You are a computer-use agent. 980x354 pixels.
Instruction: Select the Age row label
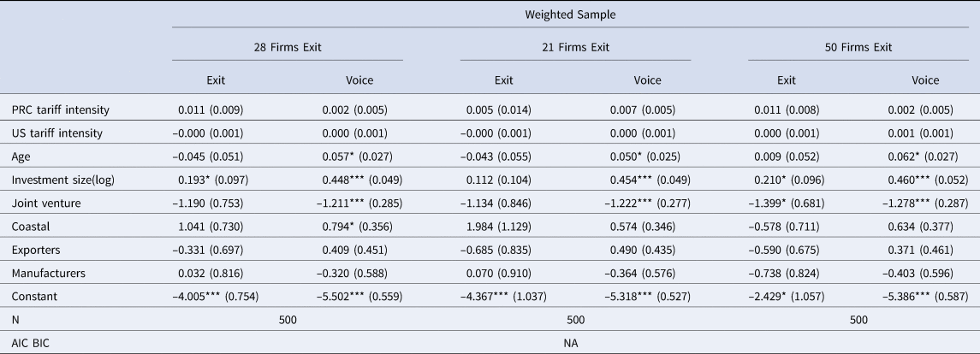(x=22, y=156)
